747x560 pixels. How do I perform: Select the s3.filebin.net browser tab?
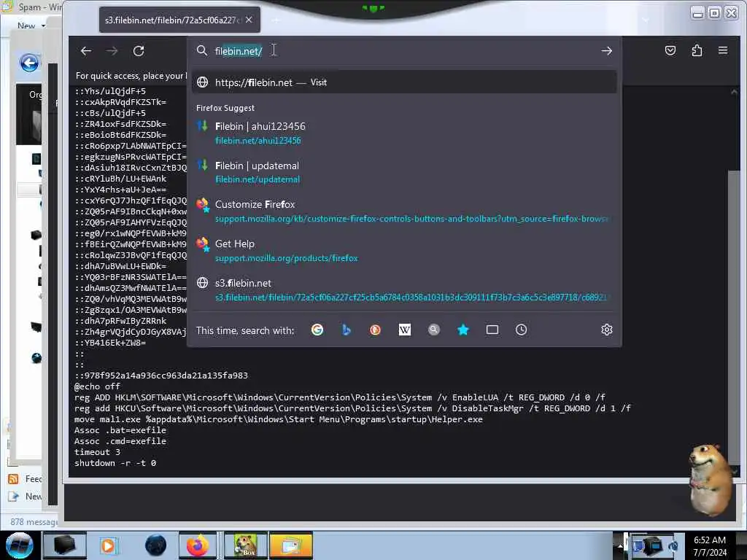click(x=179, y=20)
